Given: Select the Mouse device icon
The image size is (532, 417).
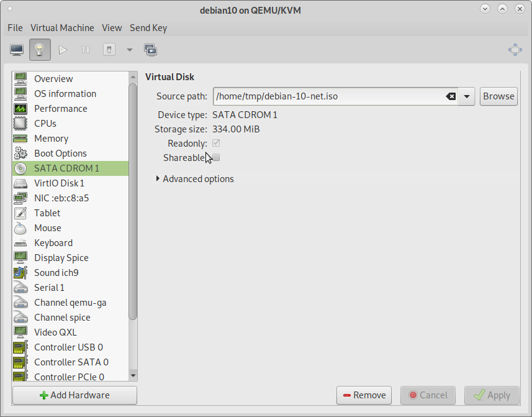Looking at the screenshot, I should [20, 228].
